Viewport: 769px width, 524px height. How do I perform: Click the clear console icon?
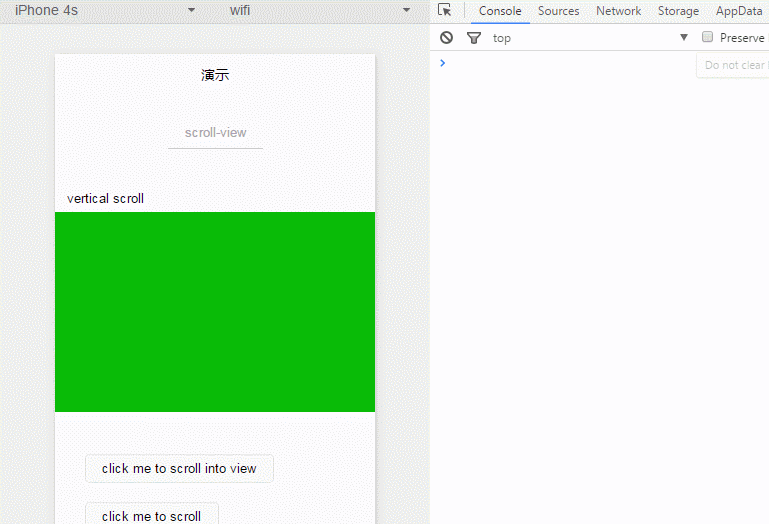coord(447,38)
